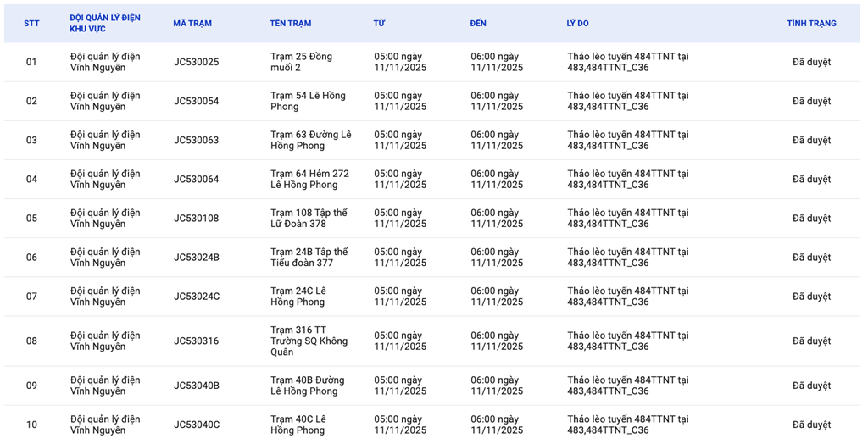
Task: Click the STT column header
Action: [31, 24]
